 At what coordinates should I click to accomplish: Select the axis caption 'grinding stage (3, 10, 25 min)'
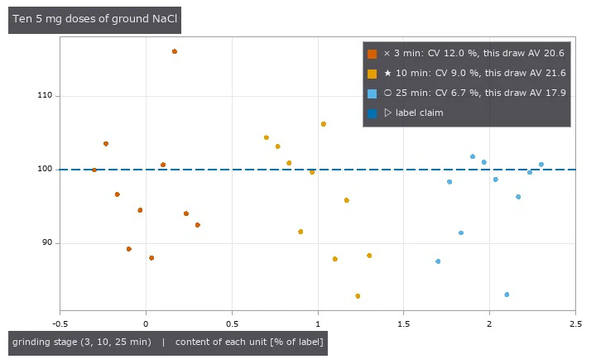click(x=82, y=342)
